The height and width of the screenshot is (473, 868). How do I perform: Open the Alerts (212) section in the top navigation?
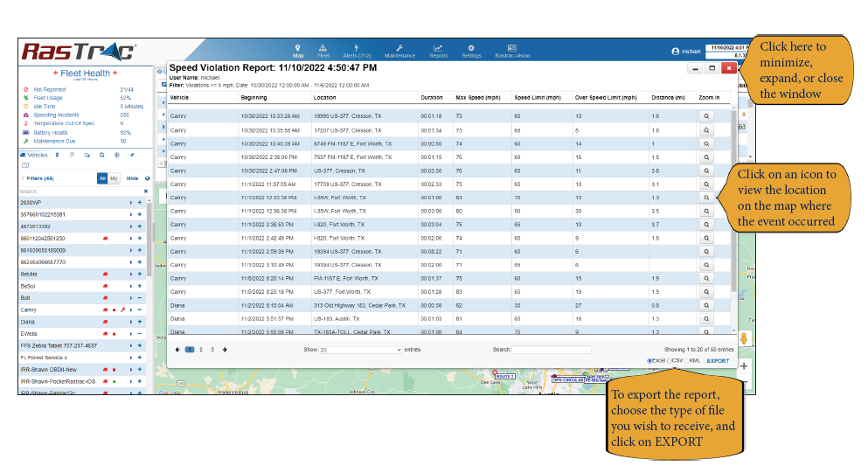(356, 51)
